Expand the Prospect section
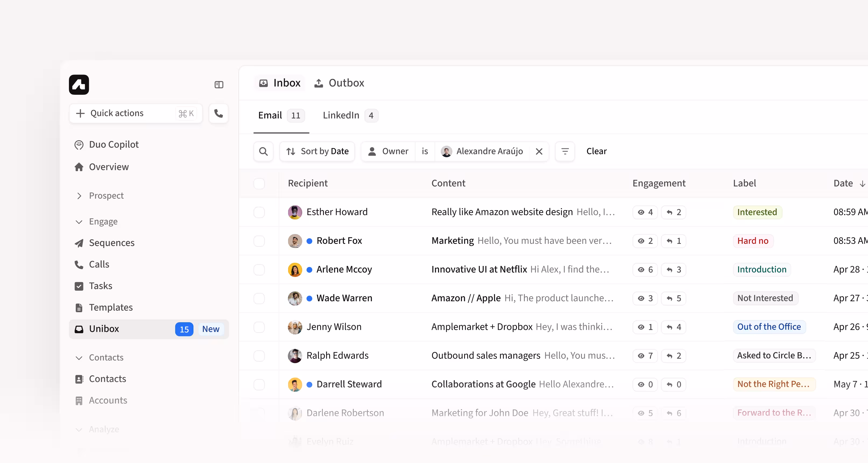 pyautogui.click(x=99, y=196)
